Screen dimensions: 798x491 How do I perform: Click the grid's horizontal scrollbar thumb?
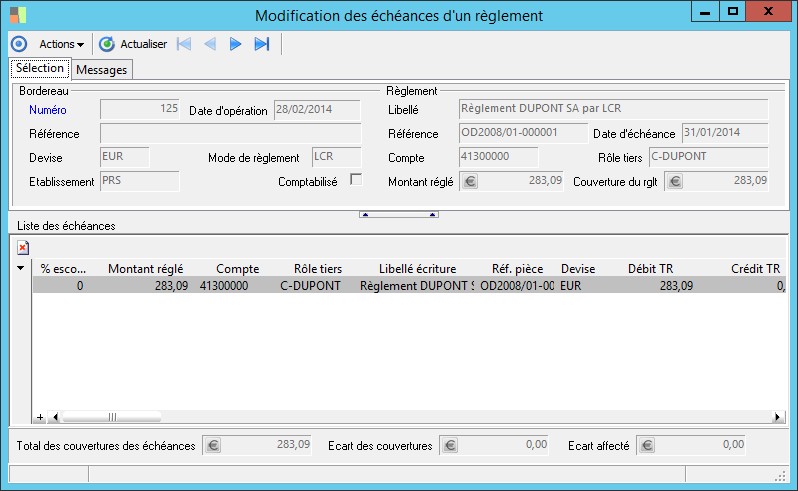[111, 417]
